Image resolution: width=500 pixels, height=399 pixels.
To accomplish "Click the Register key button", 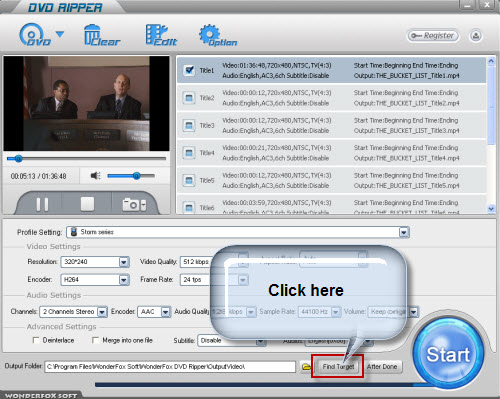I will coord(432,36).
